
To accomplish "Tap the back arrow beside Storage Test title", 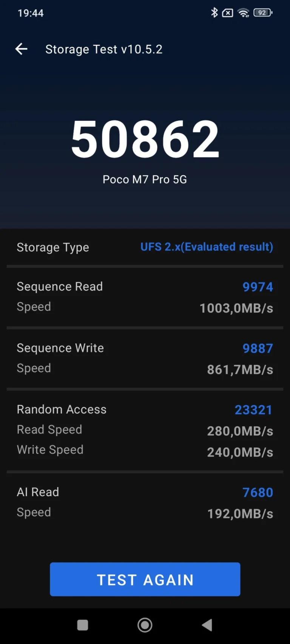I will [x=21, y=49].
